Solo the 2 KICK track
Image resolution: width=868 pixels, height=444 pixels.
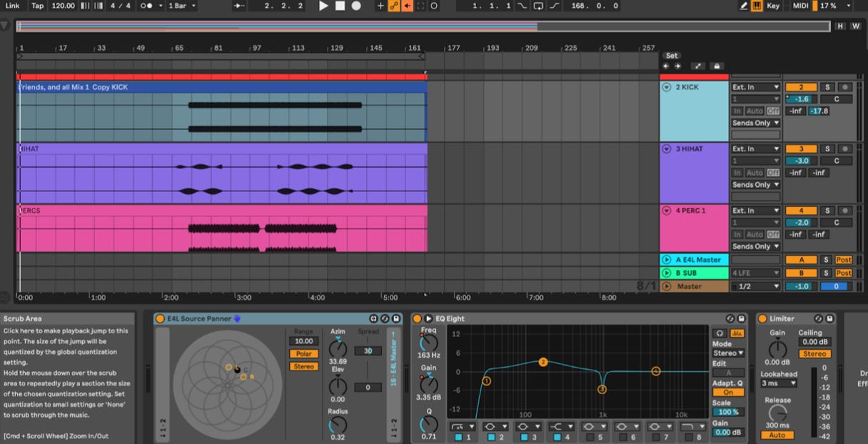(826, 87)
